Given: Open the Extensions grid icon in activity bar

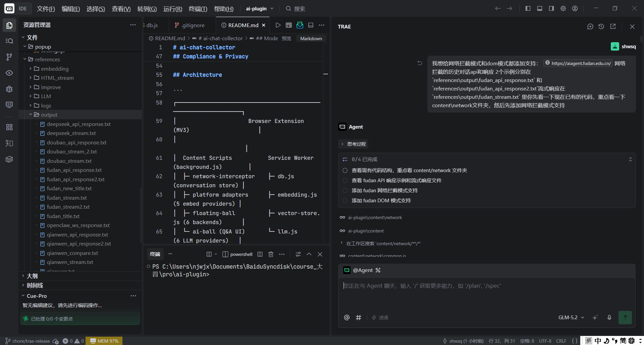Looking at the screenshot, I should coord(9,127).
